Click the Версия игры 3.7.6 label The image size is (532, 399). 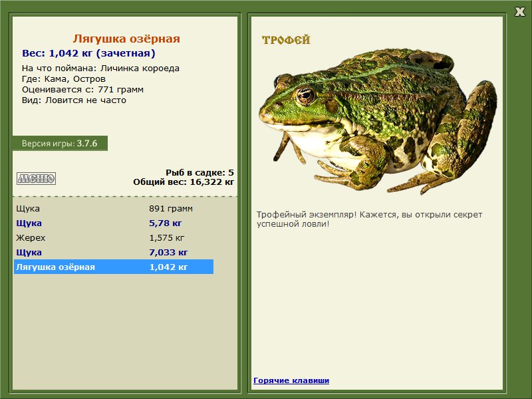pos(60,143)
